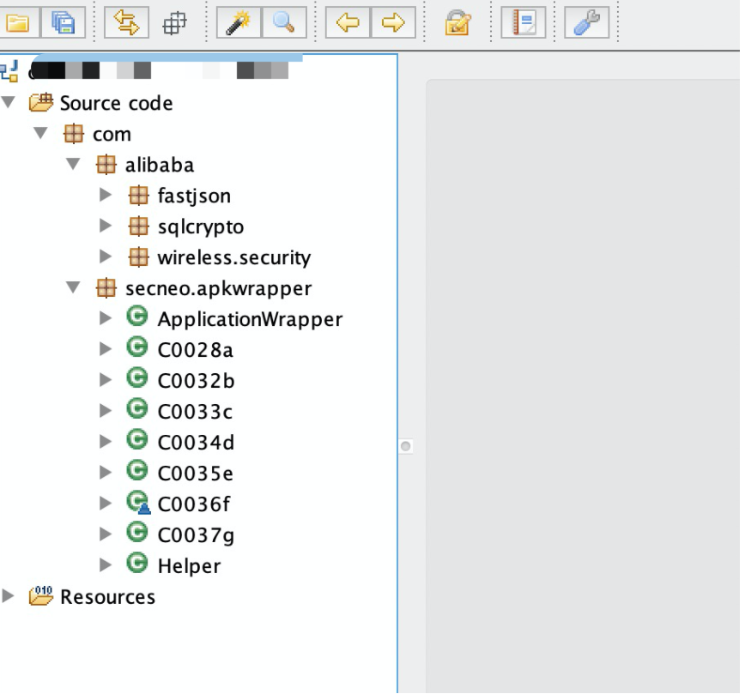Viewport: 745px width, 700px height.
Task: Select the Source code tree item
Action: click(117, 103)
